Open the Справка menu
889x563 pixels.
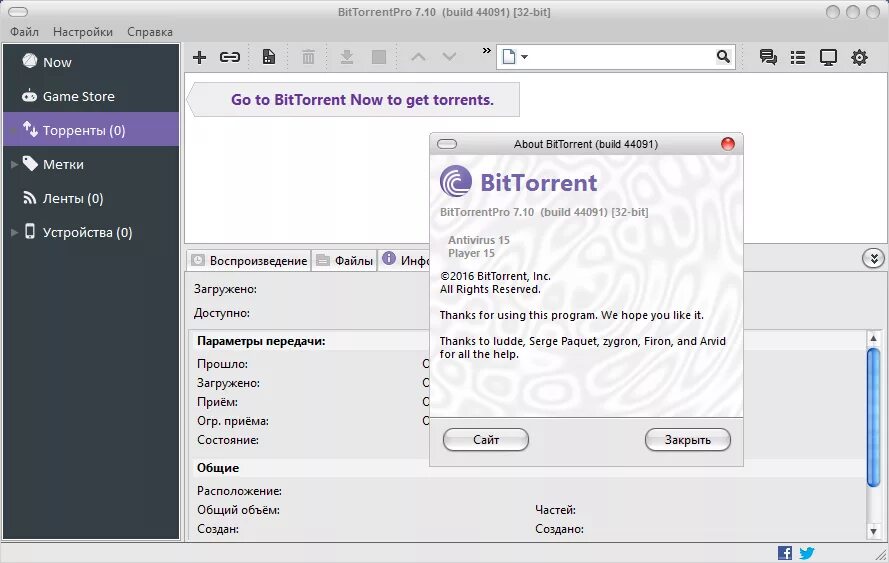tap(150, 32)
